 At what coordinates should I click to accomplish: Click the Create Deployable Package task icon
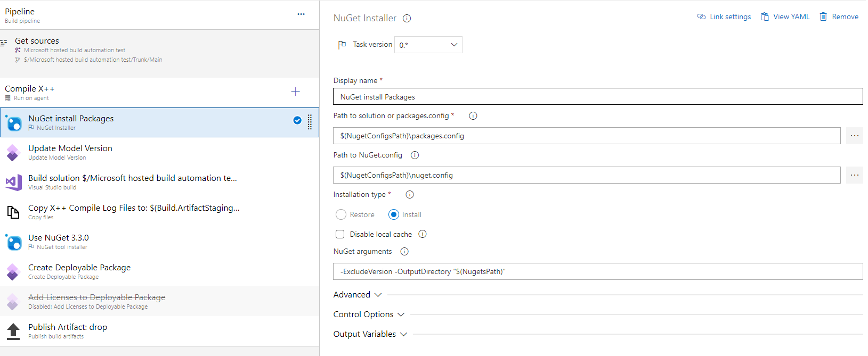13,272
